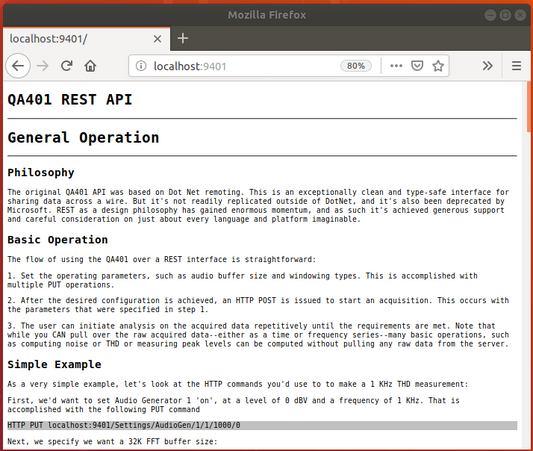Go back using the back arrow
This screenshot has width=533, height=451.
(18, 66)
